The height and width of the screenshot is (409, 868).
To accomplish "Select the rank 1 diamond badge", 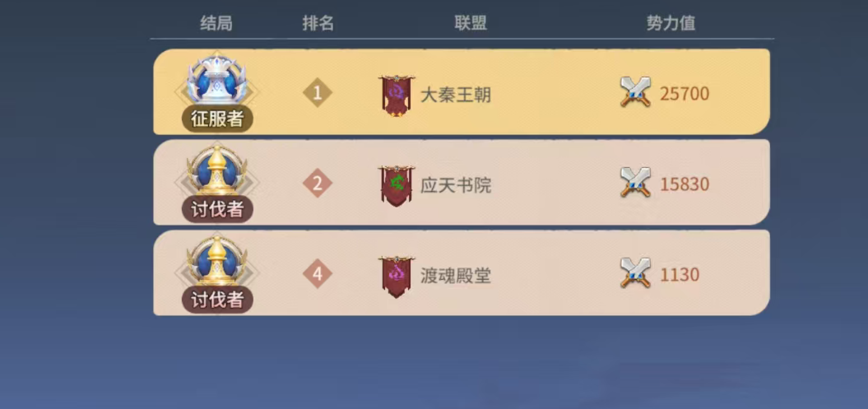I will click(x=318, y=94).
